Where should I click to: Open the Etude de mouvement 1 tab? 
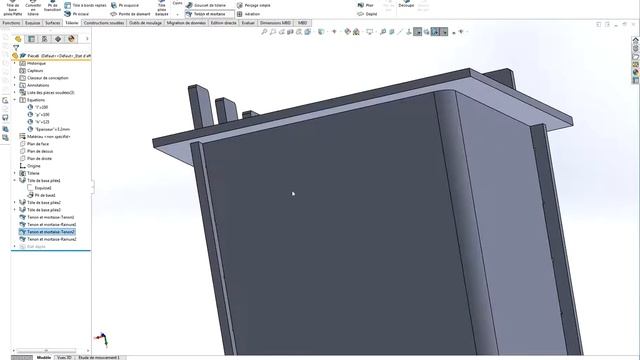point(99,358)
